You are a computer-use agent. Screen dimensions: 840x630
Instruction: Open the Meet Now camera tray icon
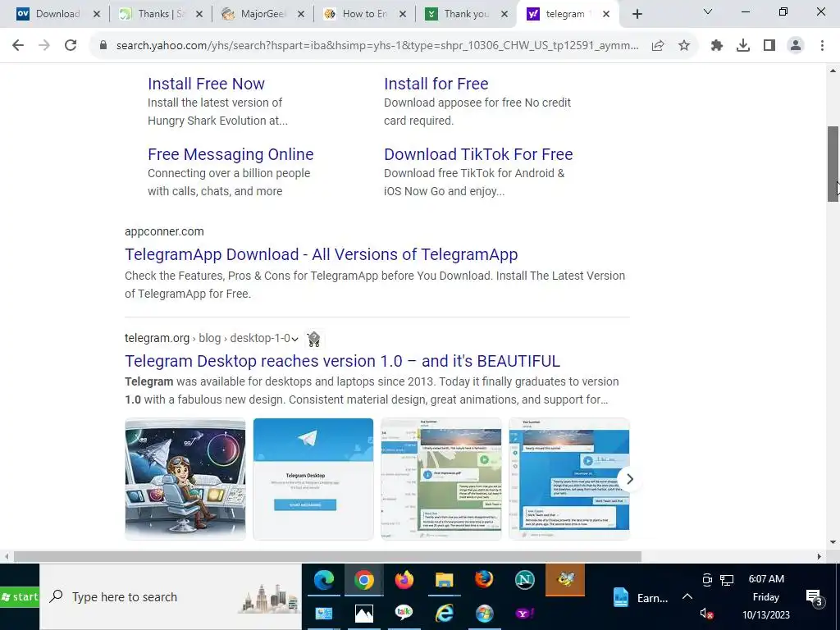[x=707, y=580]
